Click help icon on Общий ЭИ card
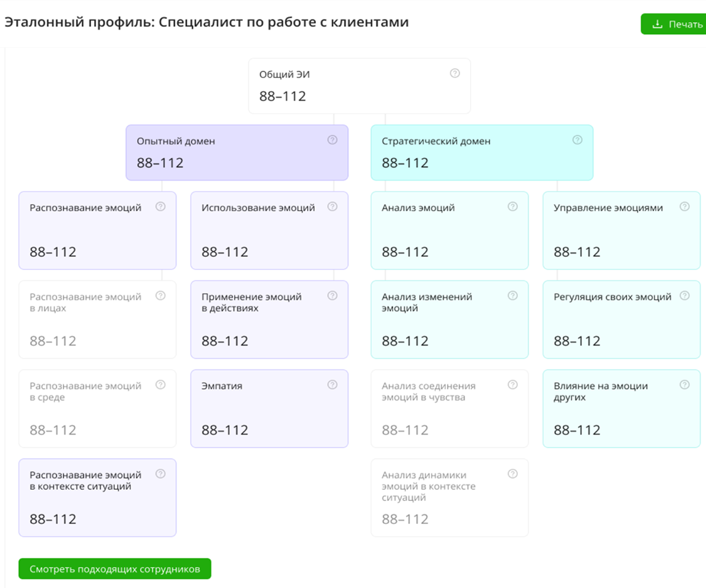 coord(455,73)
